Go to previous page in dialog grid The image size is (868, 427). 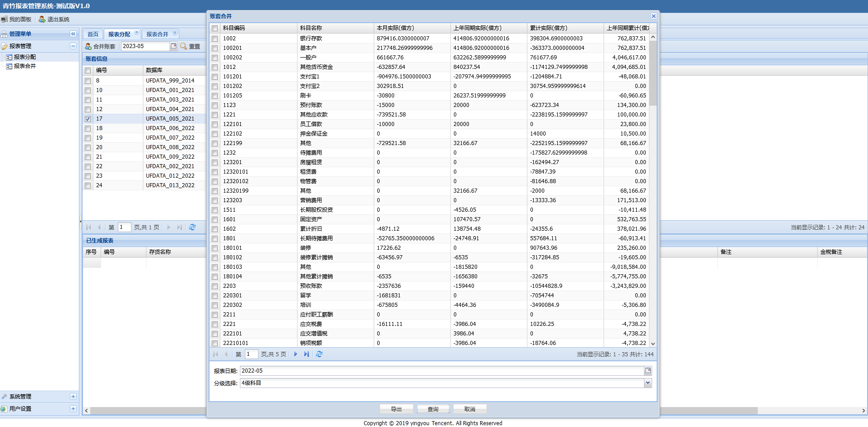pos(226,354)
